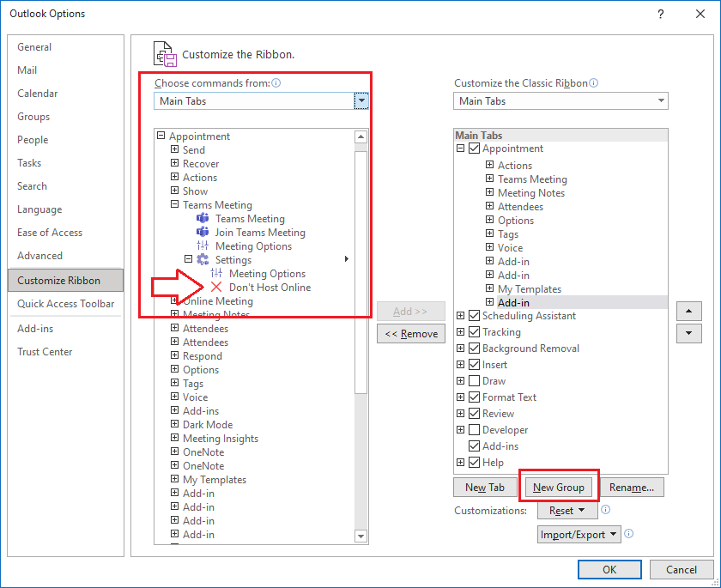Click the info icon beside Choose commands from
721x588 pixels.
(276, 82)
